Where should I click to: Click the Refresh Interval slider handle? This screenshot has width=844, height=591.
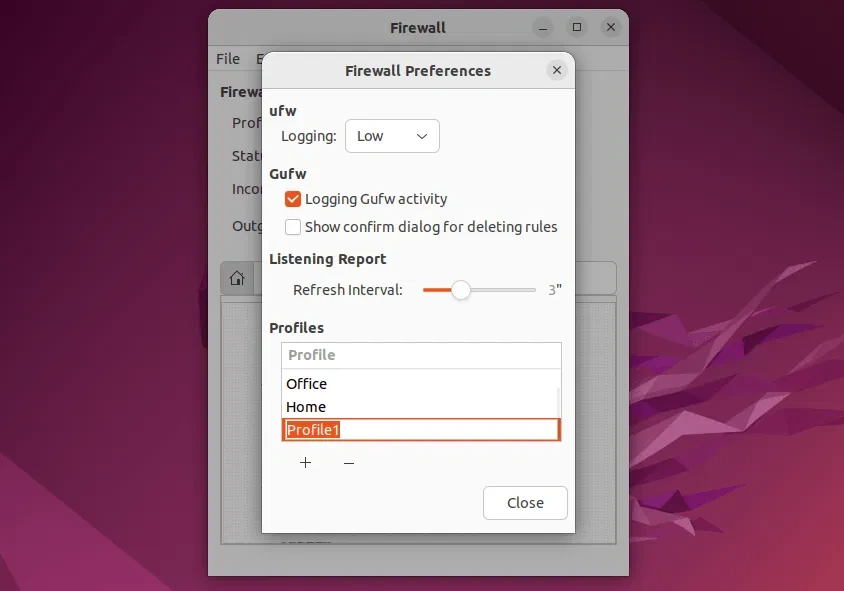[460, 290]
